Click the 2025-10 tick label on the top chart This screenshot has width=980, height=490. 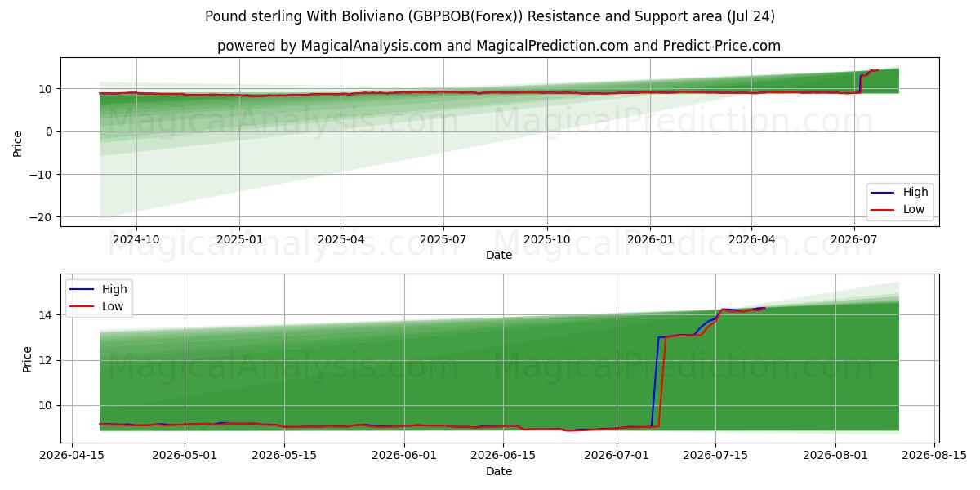[546, 240]
